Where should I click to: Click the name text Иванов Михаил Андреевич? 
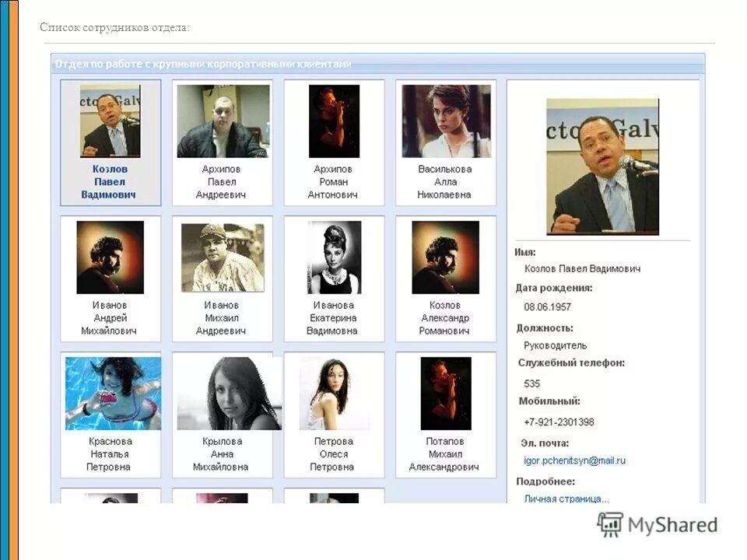(221, 317)
